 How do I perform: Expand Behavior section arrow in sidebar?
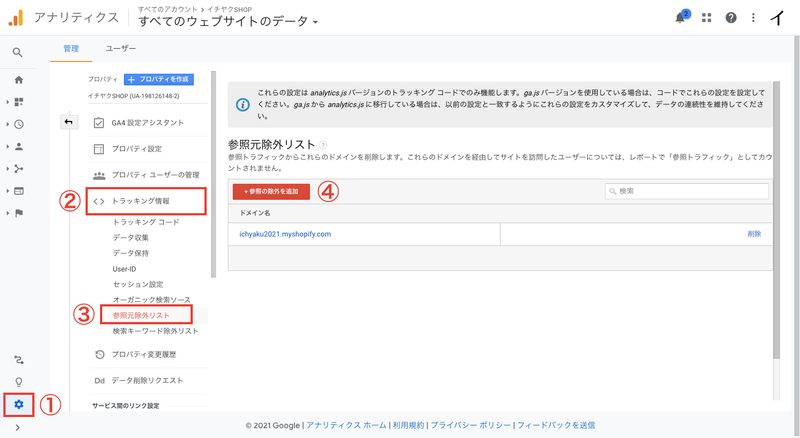pyautogui.click(x=8, y=191)
